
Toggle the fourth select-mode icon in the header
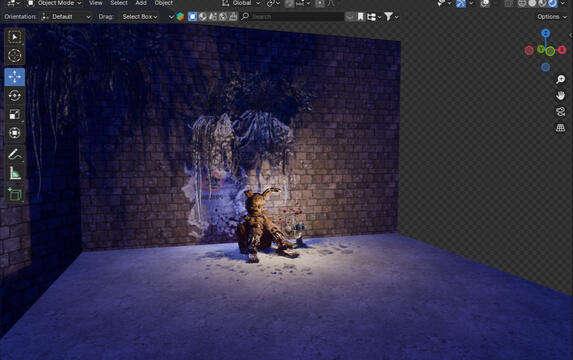(x=223, y=16)
